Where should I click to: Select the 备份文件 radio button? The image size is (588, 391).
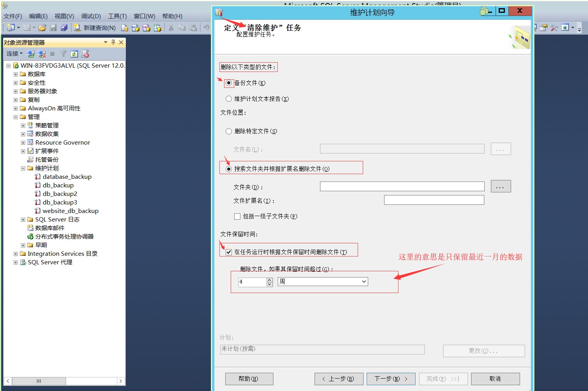coord(229,83)
